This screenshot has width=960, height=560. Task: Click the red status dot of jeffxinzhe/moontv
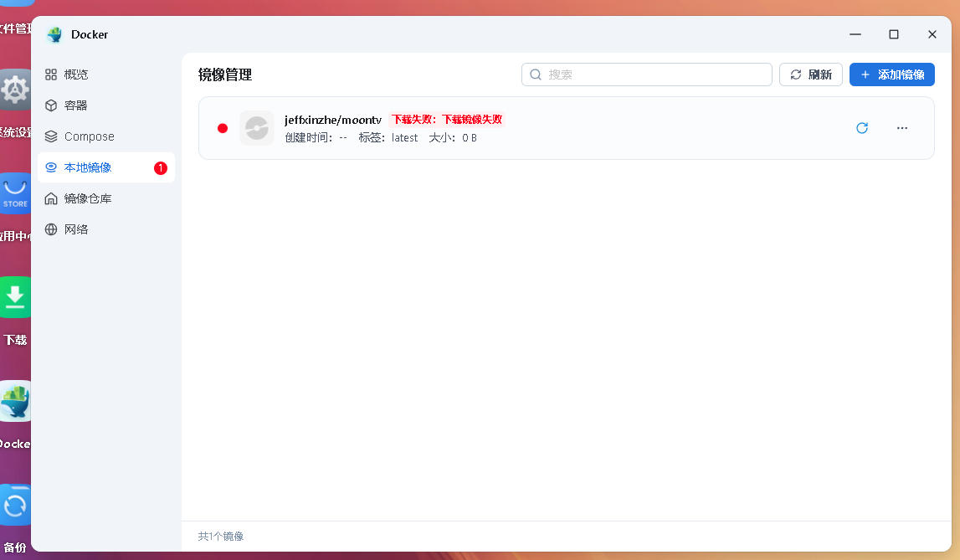tap(223, 128)
